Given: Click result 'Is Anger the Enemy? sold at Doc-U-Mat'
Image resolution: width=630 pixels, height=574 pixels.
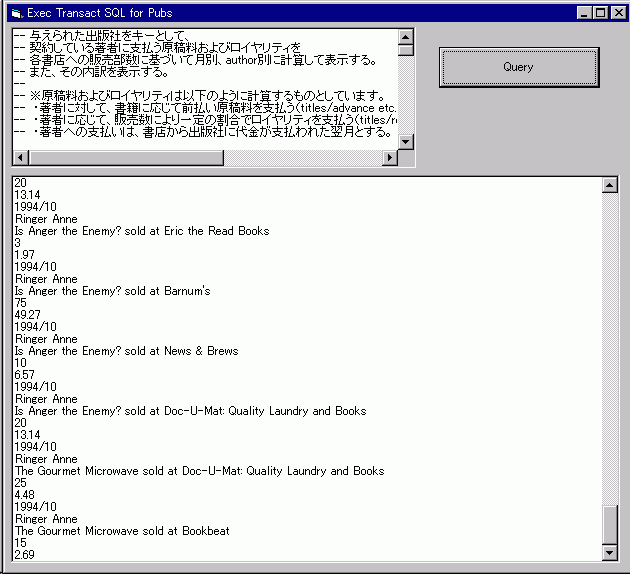Looking at the screenshot, I should point(190,411).
